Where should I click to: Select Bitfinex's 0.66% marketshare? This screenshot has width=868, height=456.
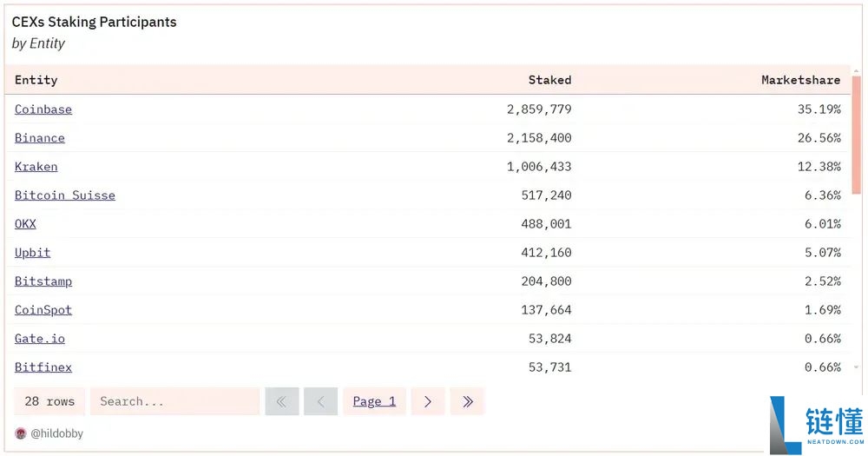pyautogui.click(x=823, y=367)
